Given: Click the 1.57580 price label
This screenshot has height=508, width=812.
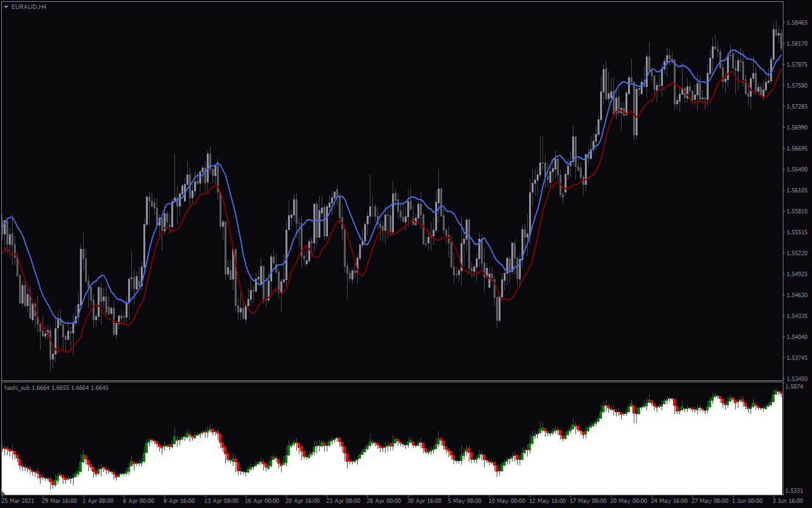Looking at the screenshot, I should [796, 86].
